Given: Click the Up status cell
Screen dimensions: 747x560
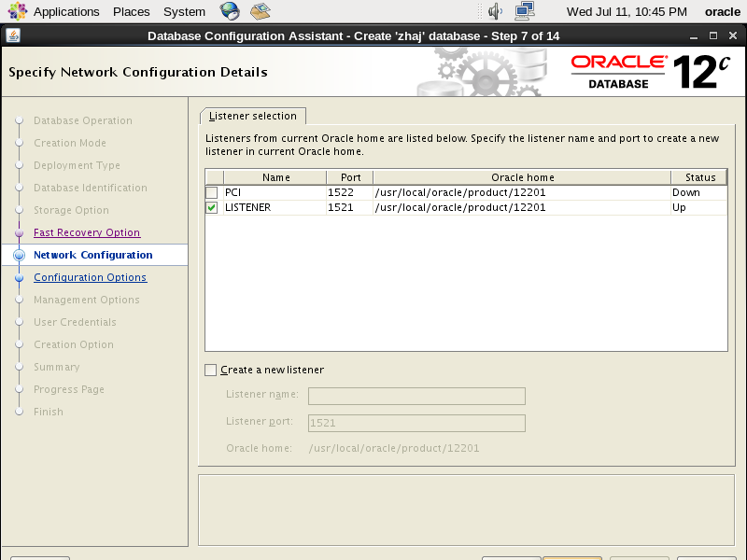Looking at the screenshot, I should point(698,207).
